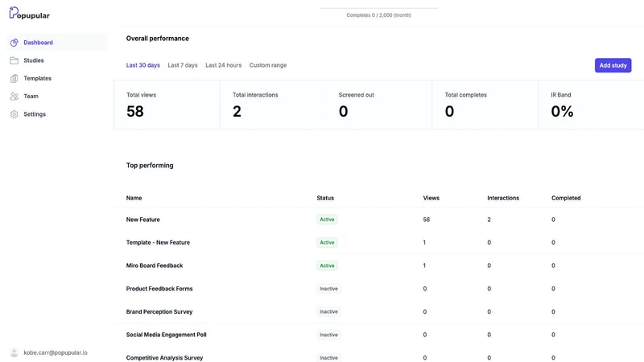
Task: Click the Status column header
Action: tap(325, 198)
